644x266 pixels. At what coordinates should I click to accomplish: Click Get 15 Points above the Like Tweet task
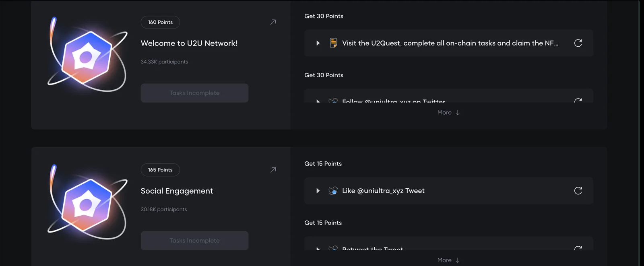click(x=323, y=164)
